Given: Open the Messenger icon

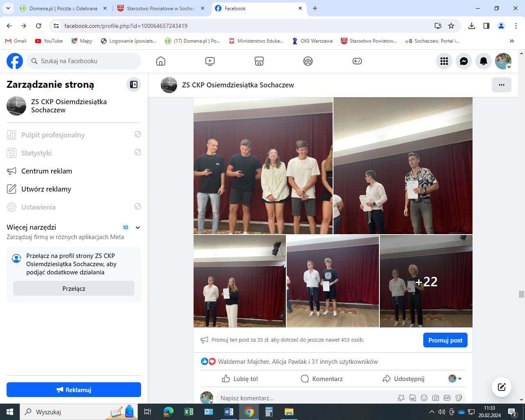Looking at the screenshot, I should point(464,61).
